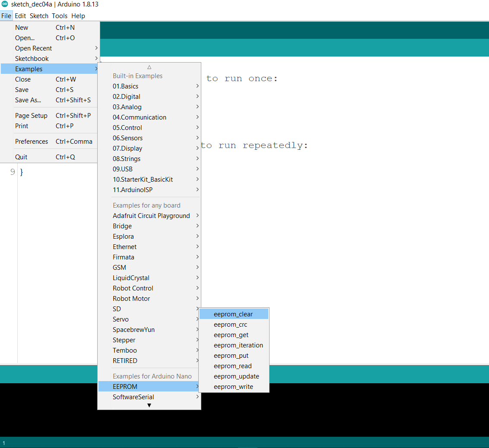489x448 pixels.
Task: Open the Ethernet examples submenu
Action: point(149,247)
